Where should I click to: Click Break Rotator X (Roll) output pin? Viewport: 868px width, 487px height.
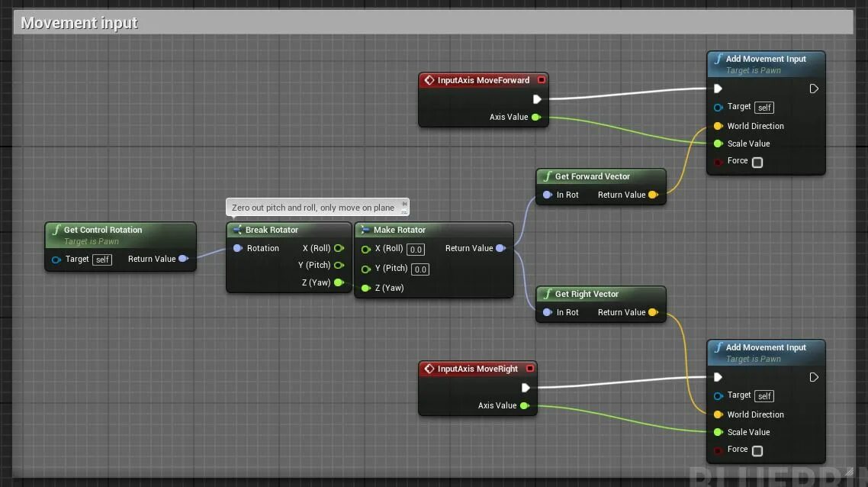pyautogui.click(x=339, y=248)
